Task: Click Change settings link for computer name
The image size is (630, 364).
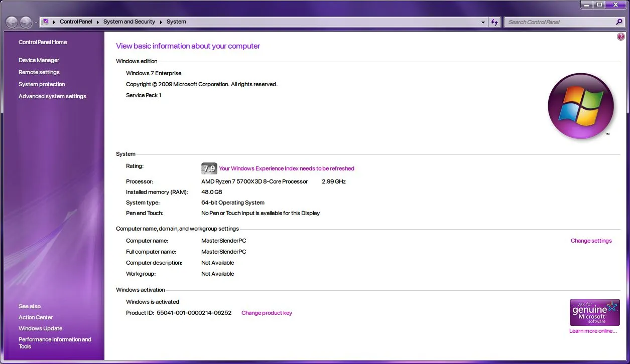Action: click(591, 241)
